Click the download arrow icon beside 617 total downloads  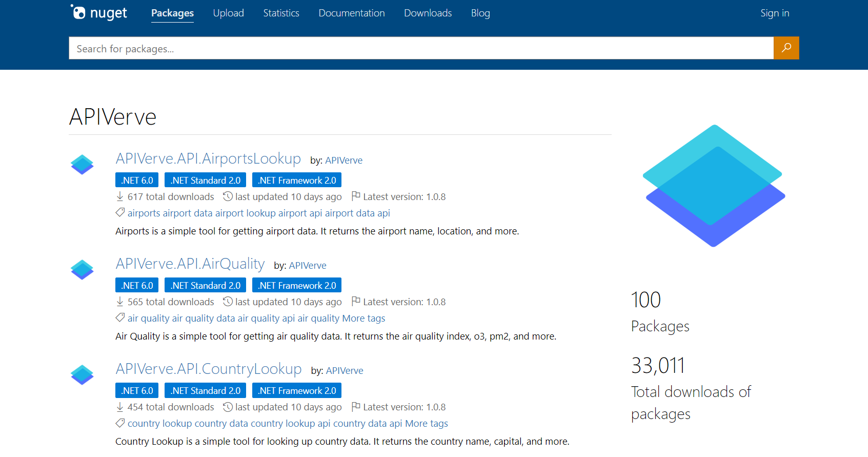(x=120, y=196)
